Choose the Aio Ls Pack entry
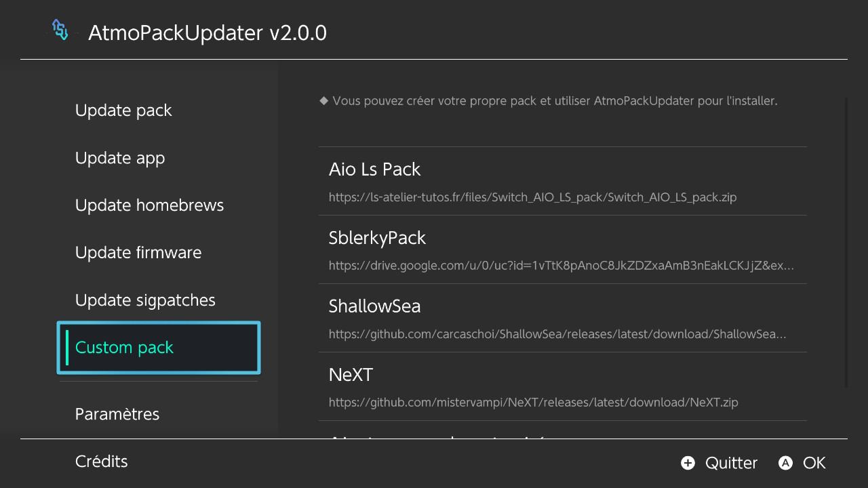Viewport: 868px width, 488px height. pyautogui.click(x=563, y=181)
